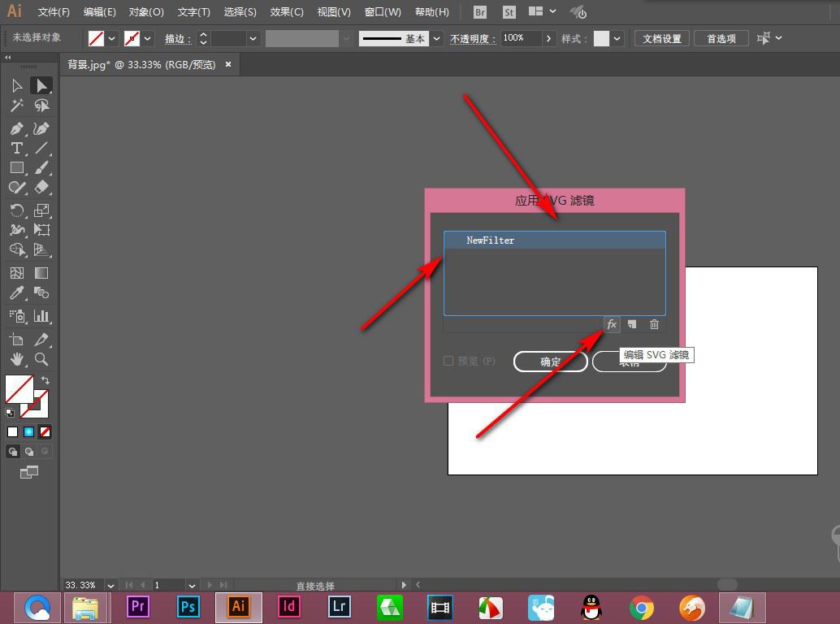Open the 效果(C) menu
Viewport: 840px width, 624px height.
tap(287, 12)
